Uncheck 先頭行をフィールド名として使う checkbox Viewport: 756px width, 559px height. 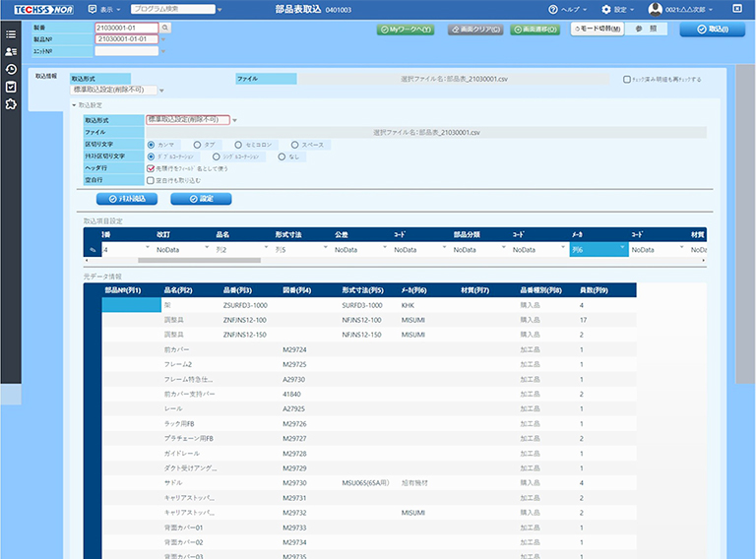coord(150,168)
